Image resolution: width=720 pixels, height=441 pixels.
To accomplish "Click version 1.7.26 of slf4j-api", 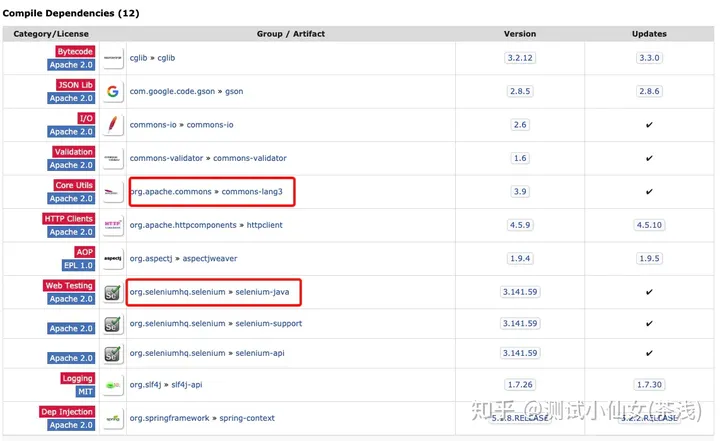I will coord(520,385).
